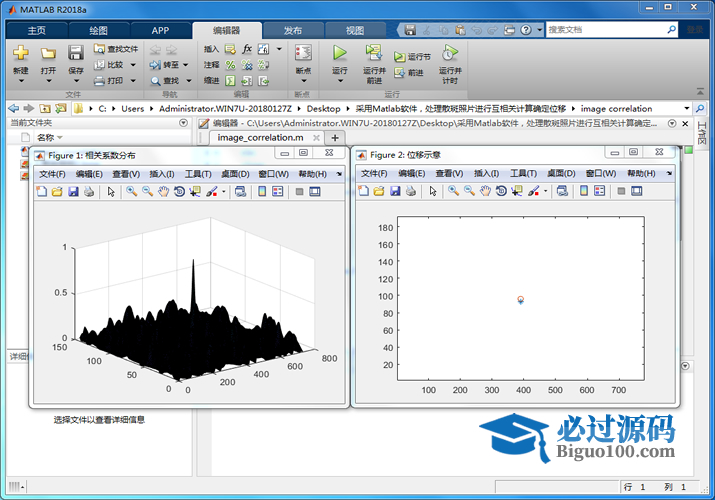715x500 pixels.
Task: Toggle Insert Legend in Figure 1 toolbar
Action: click(x=277, y=191)
